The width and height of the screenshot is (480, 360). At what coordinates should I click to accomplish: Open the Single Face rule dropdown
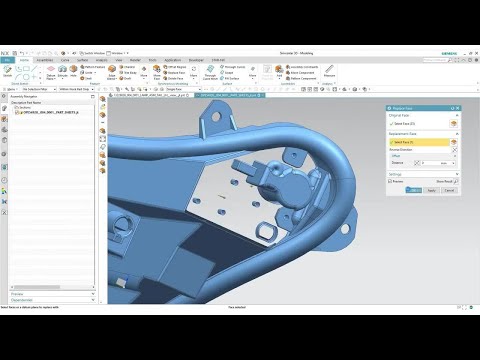click(x=184, y=89)
